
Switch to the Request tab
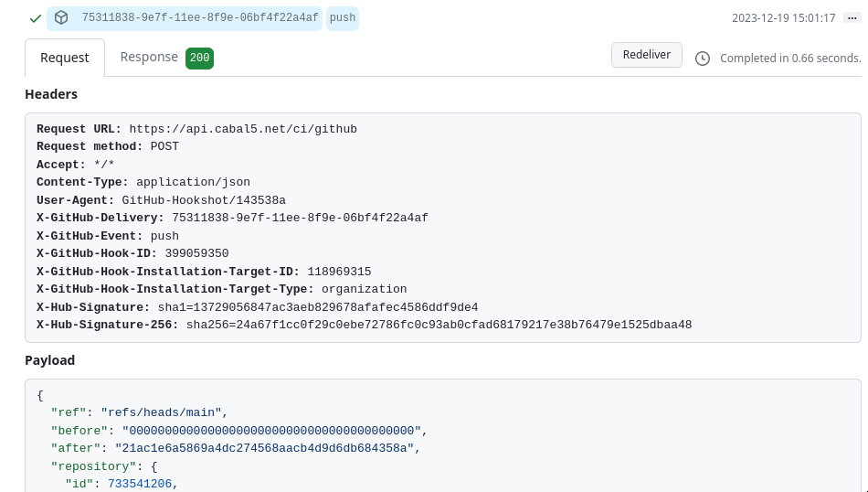(65, 58)
